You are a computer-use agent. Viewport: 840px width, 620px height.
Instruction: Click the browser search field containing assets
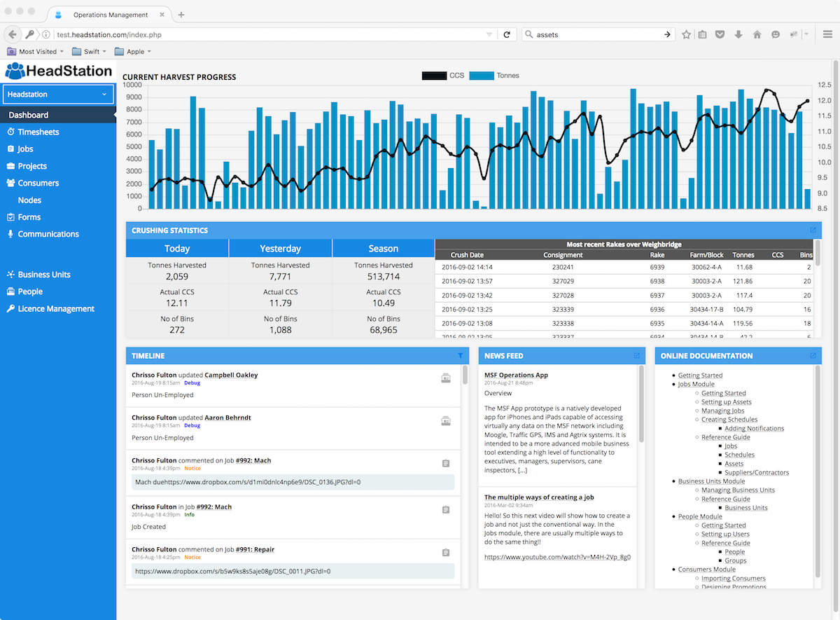click(x=598, y=34)
